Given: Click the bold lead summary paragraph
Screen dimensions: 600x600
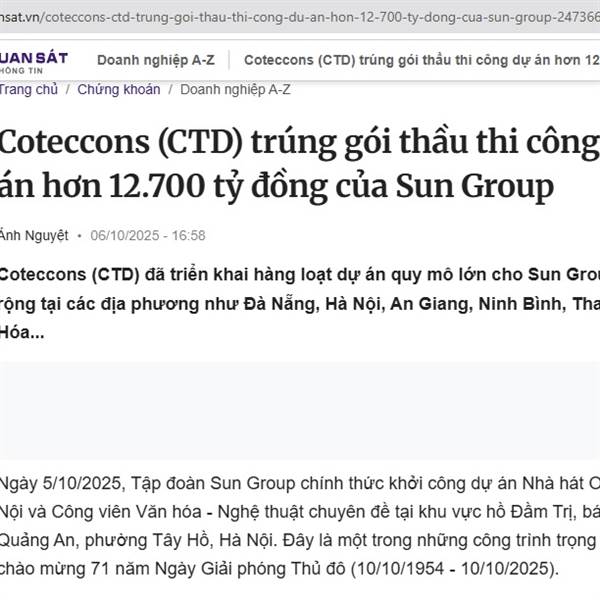Looking at the screenshot, I should 300,302.
